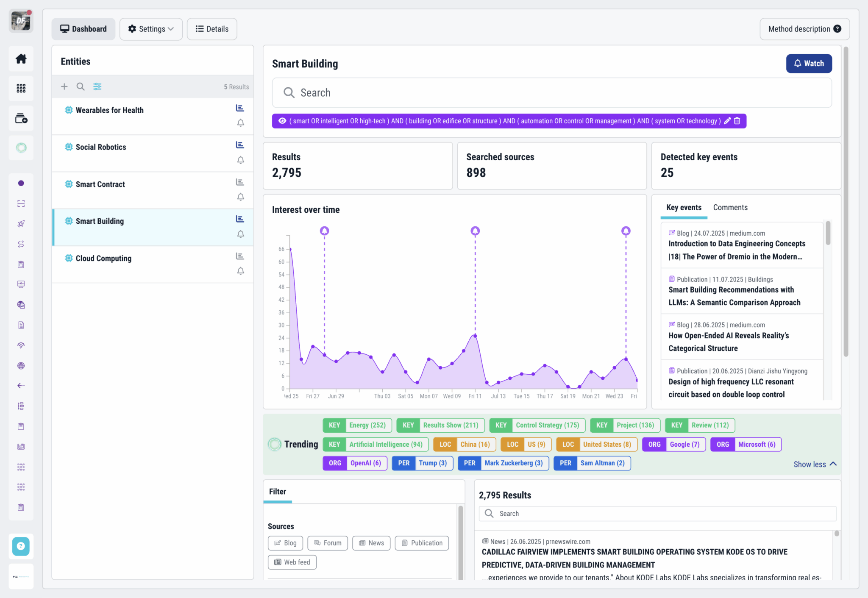The image size is (868, 598).
Task: Click the plus icon to add an entity
Action: [x=64, y=86]
